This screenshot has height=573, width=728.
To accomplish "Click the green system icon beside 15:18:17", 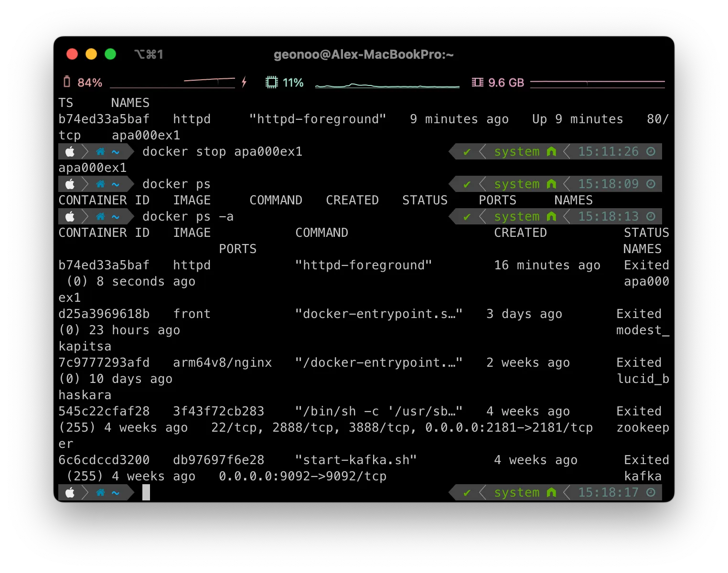I will click(x=551, y=493).
